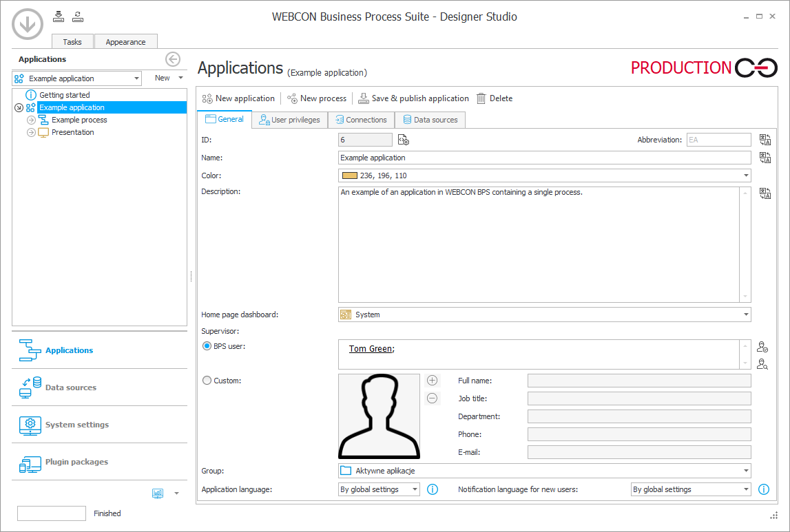Select the BPS user radio button
790x532 pixels.
pos(207,346)
